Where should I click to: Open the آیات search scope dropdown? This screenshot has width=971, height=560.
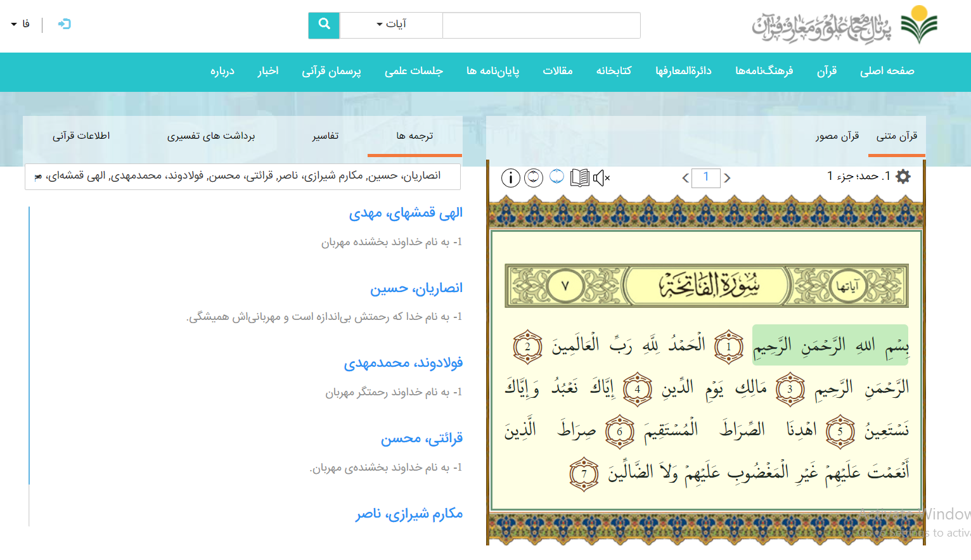[x=391, y=25]
